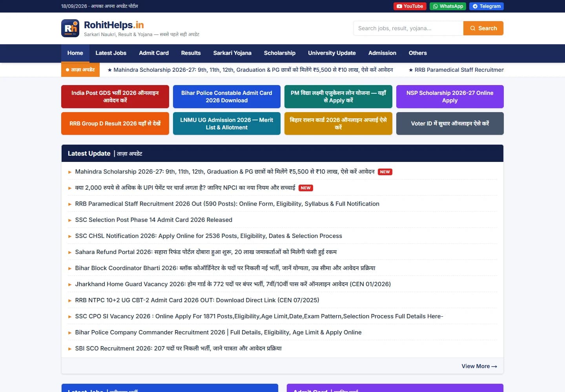
Task: Open Bihar Ration Card 2026 yellow tile
Action: coord(338,123)
